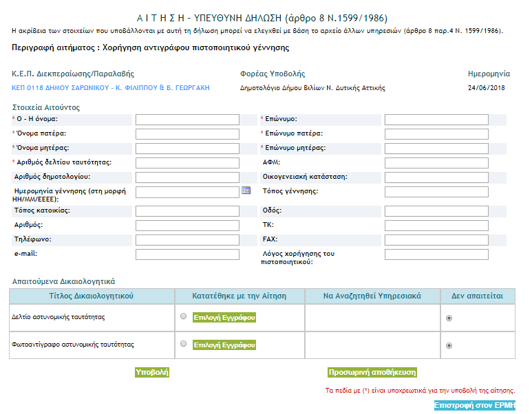Select 'Κατατέθηκε με την Αίτηση' for Δελτίο αστυνομικής ταυτότητας
The height and width of the screenshot is (414, 532).
[183, 317]
